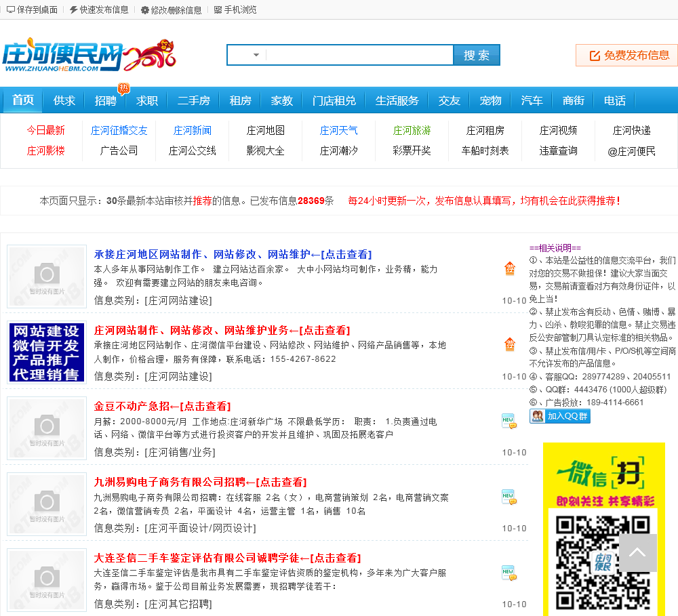Click the 庄河其它招聘 category link
The width and height of the screenshot is (678, 616).
[x=178, y=604]
